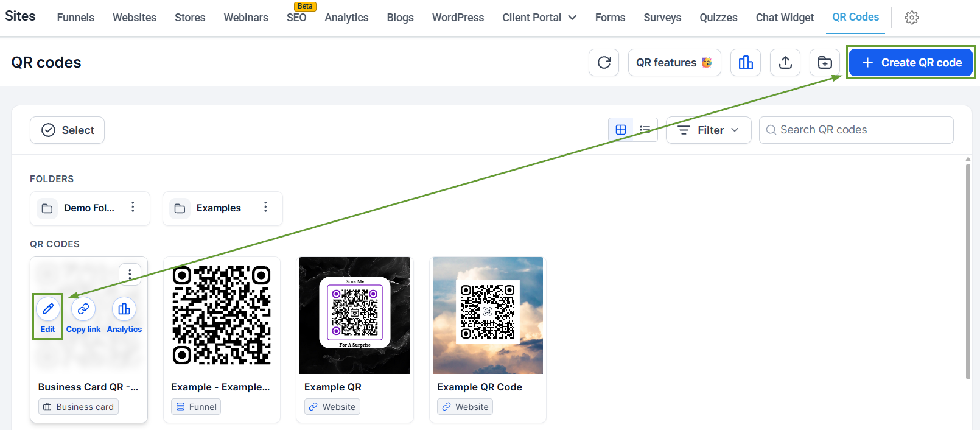Viewport: 980px width, 430px height.
Task: Open the Quizzes tab
Action: click(718, 18)
